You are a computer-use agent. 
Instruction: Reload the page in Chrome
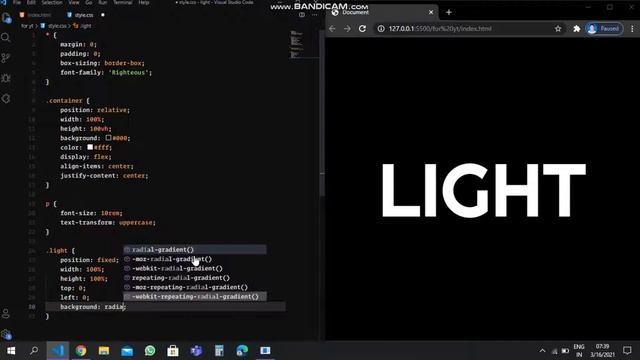[362, 29]
